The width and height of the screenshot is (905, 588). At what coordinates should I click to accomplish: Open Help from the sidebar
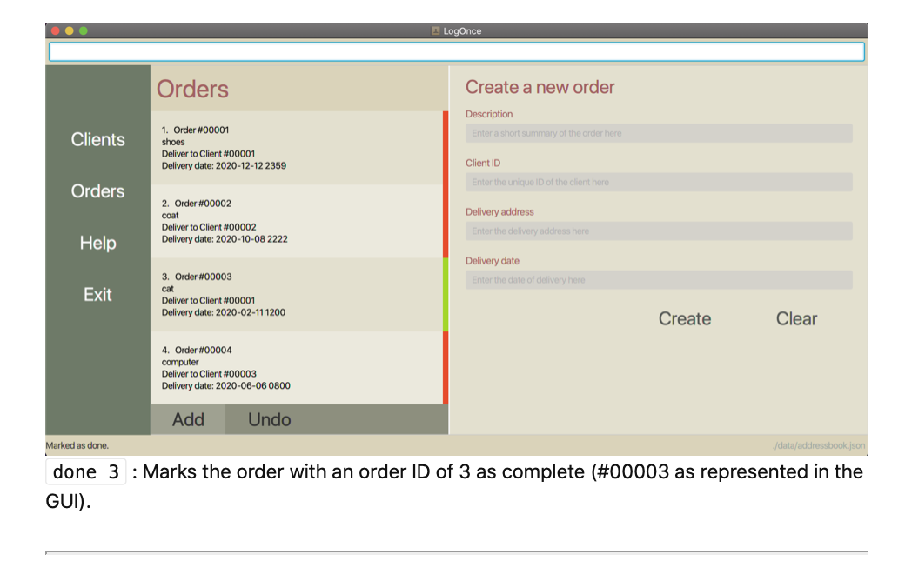pos(97,243)
